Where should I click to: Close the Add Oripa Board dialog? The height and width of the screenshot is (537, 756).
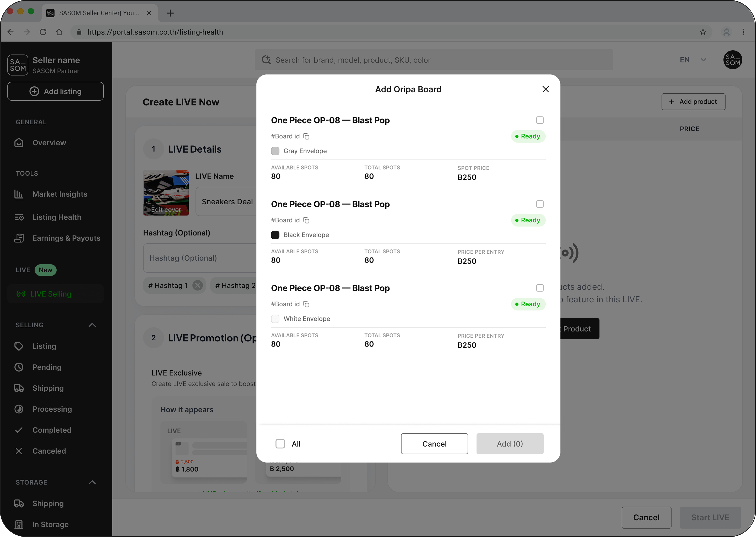[x=546, y=89]
